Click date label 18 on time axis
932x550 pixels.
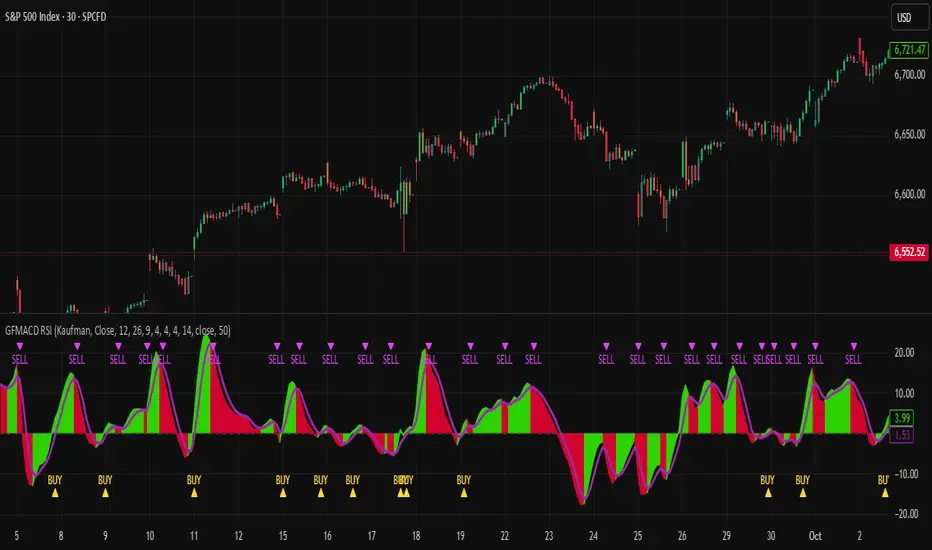(416, 536)
